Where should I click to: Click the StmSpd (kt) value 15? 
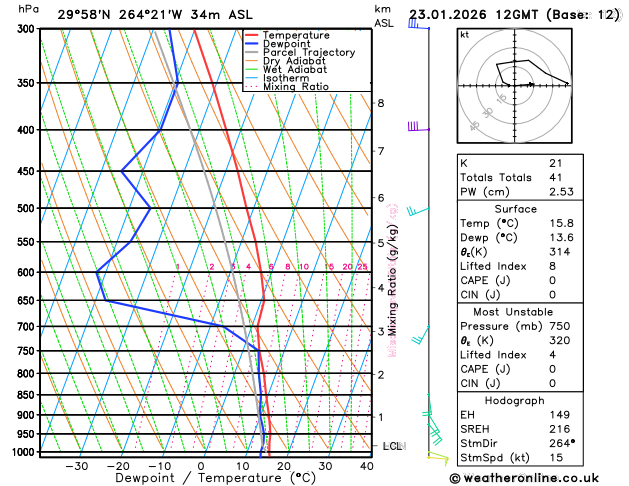click(556, 458)
